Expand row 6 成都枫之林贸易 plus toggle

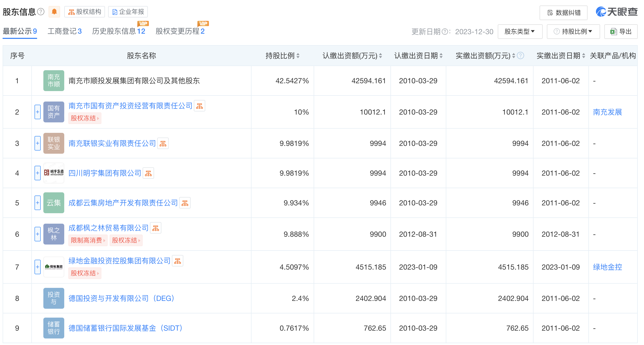[x=38, y=234]
